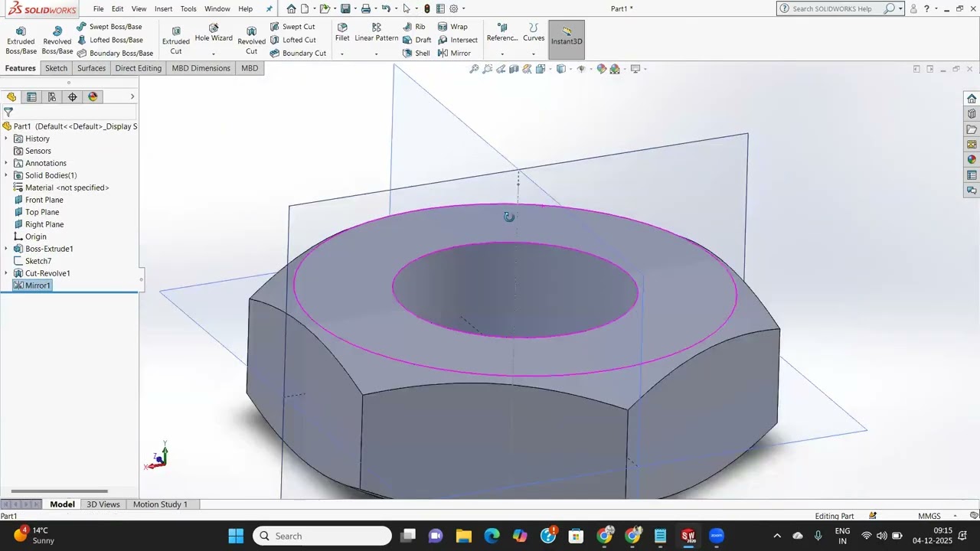
Task: Select the Shell tool
Action: (416, 54)
